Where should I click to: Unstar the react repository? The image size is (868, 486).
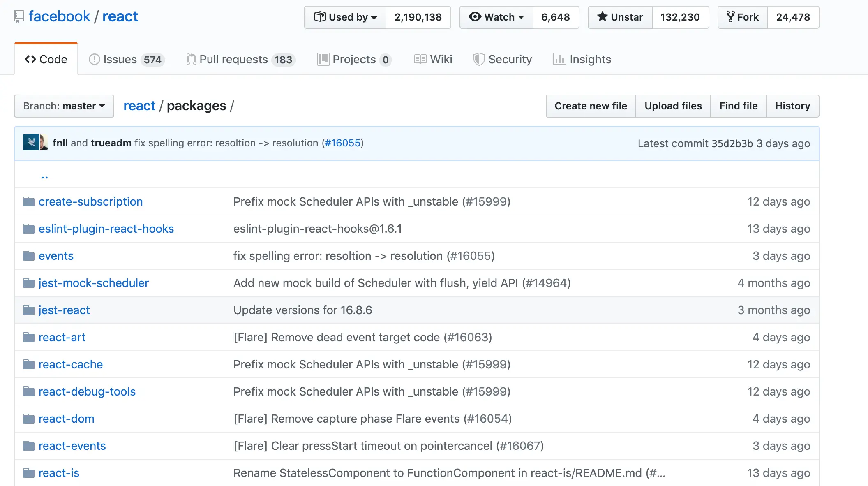click(x=620, y=17)
